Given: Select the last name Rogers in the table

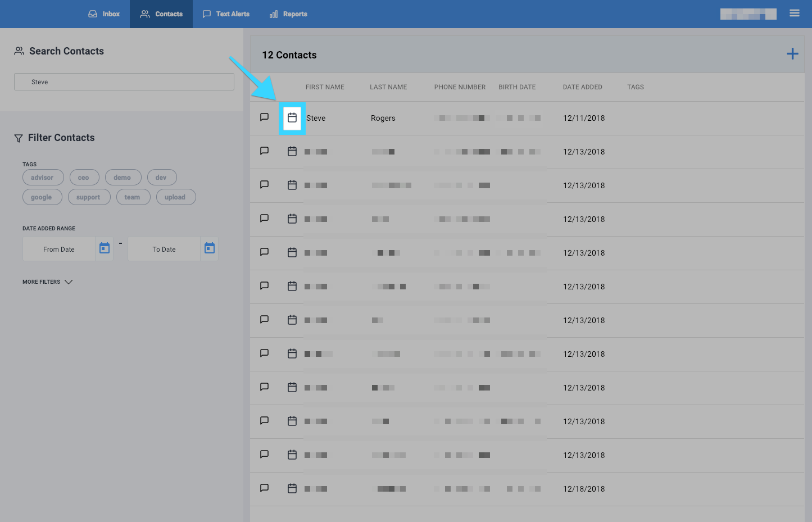Looking at the screenshot, I should (383, 118).
